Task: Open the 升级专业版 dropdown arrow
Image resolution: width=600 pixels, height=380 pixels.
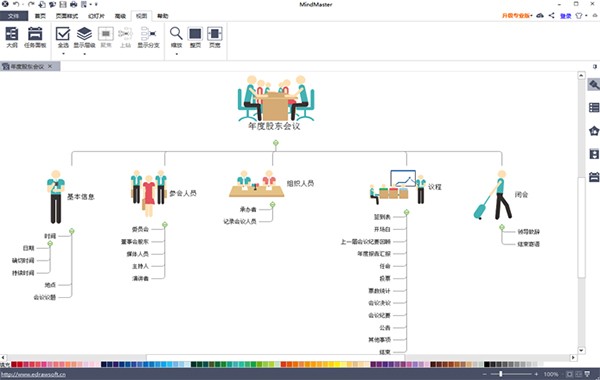Action: pyautogui.click(x=532, y=16)
